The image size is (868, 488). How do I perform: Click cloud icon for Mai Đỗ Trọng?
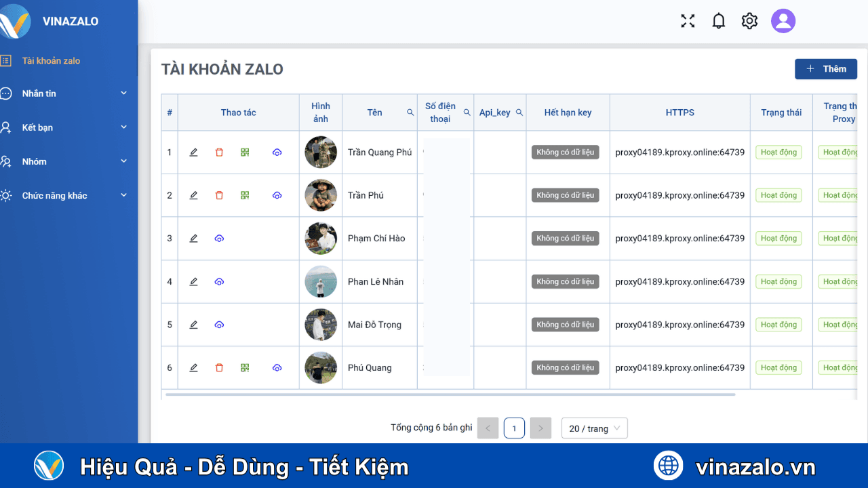[219, 325]
